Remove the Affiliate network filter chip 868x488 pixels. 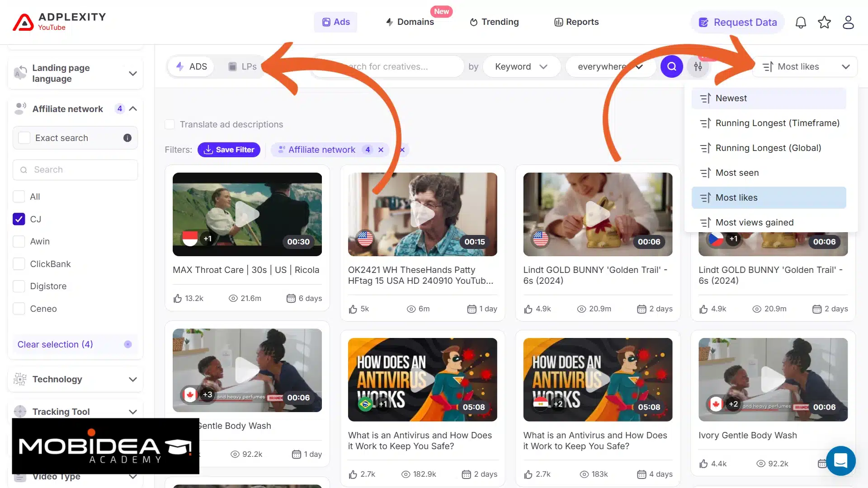[381, 150]
